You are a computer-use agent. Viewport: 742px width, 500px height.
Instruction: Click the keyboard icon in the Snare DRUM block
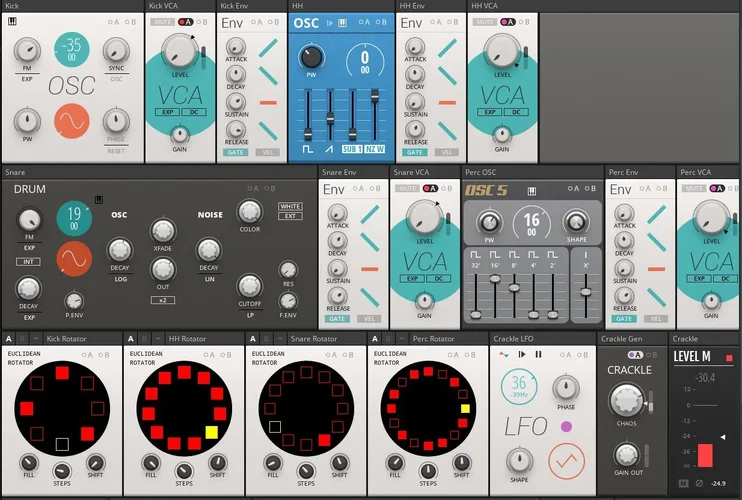pyautogui.click(x=98, y=200)
